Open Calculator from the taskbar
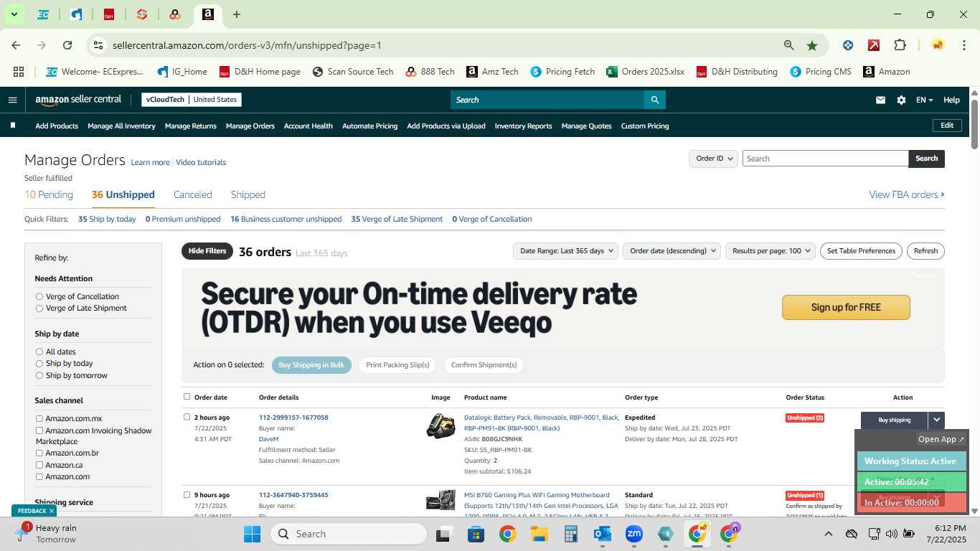980x551 pixels. (571, 534)
